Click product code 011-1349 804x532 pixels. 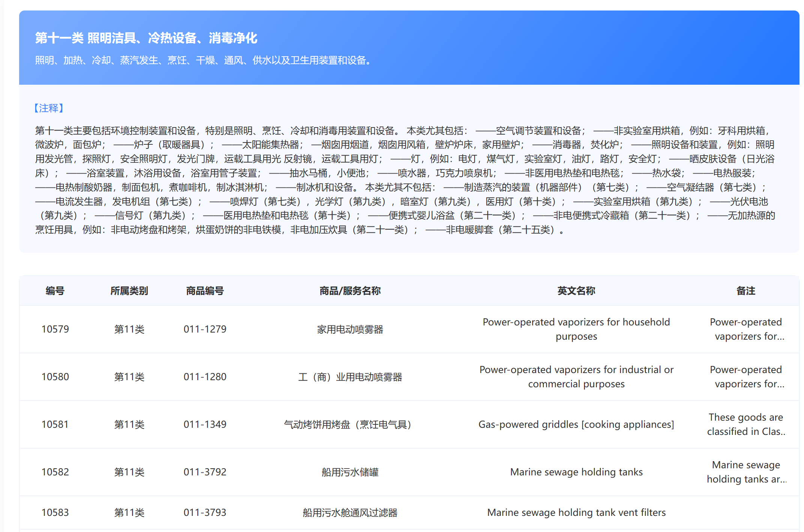[x=205, y=424]
